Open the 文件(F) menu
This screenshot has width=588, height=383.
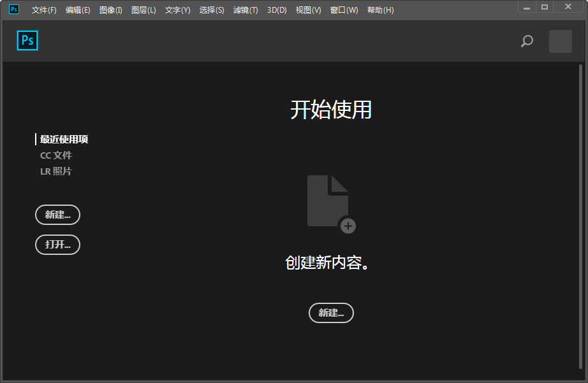tap(44, 10)
